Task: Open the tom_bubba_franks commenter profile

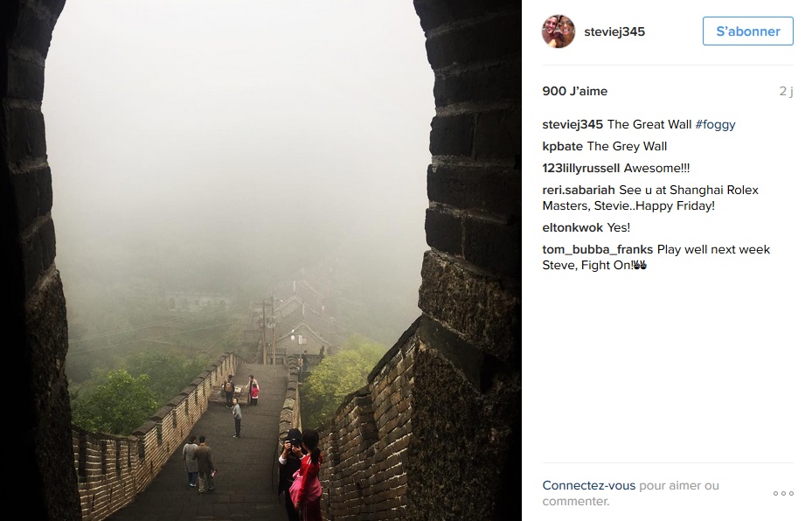Action: click(598, 250)
